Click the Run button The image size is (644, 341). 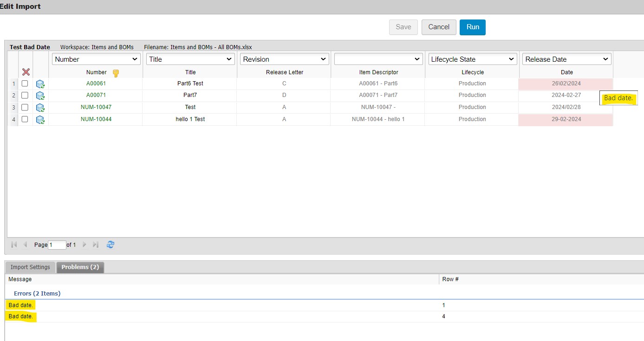click(x=472, y=27)
